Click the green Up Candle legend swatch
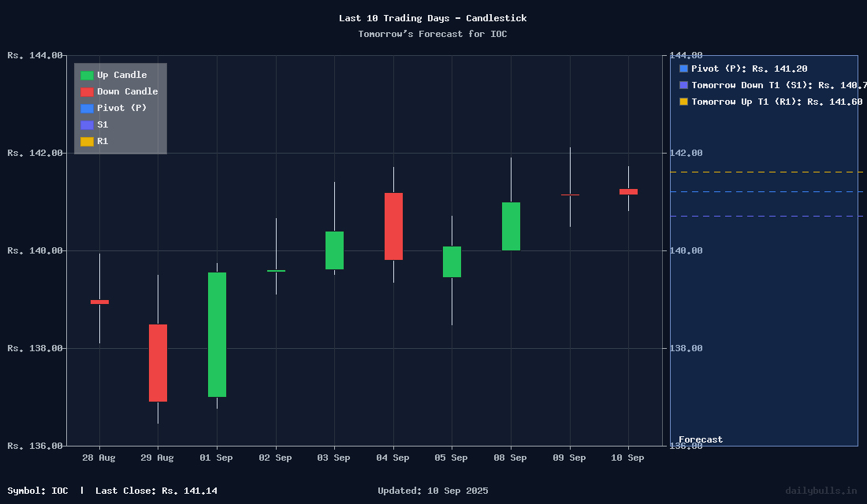867x504 pixels. (x=87, y=75)
